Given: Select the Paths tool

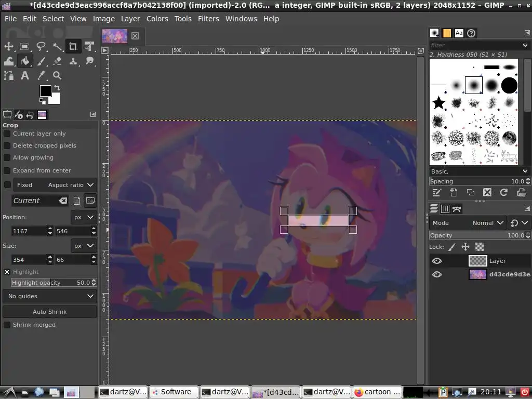Looking at the screenshot, I should click(x=9, y=75).
